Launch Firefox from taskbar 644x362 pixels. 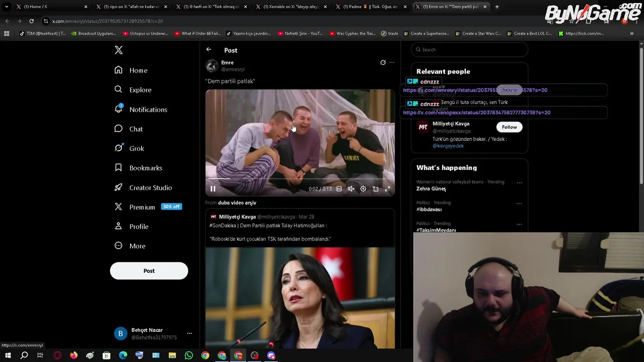point(73,355)
